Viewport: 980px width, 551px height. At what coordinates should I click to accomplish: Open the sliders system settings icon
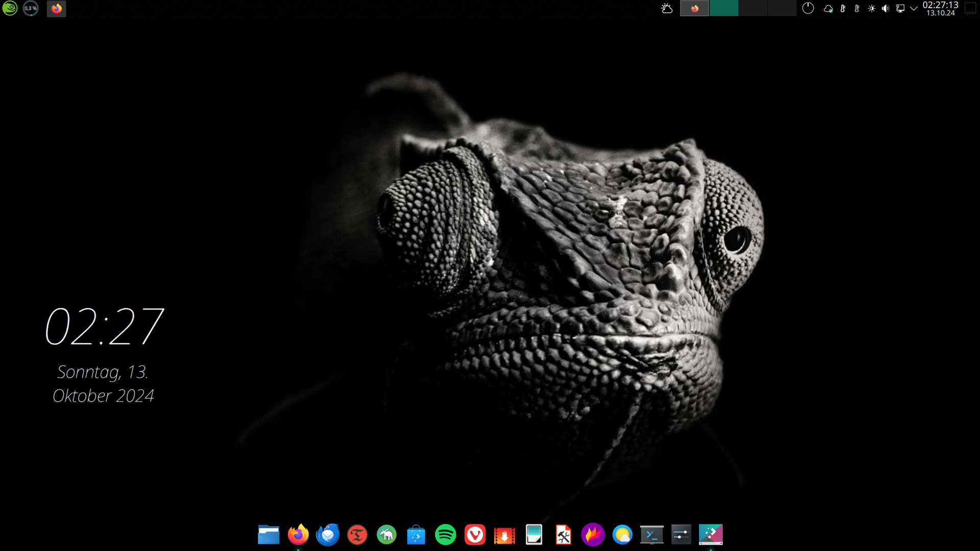681,535
